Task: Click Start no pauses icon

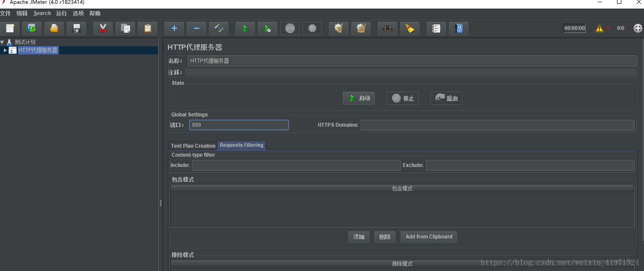Action: pyautogui.click(x=268, y=29)
